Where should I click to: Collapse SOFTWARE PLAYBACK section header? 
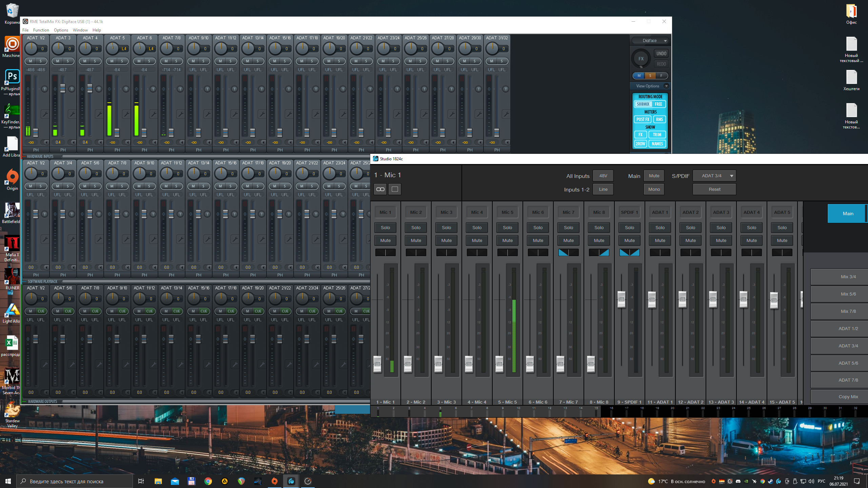(x=42, y=282)
